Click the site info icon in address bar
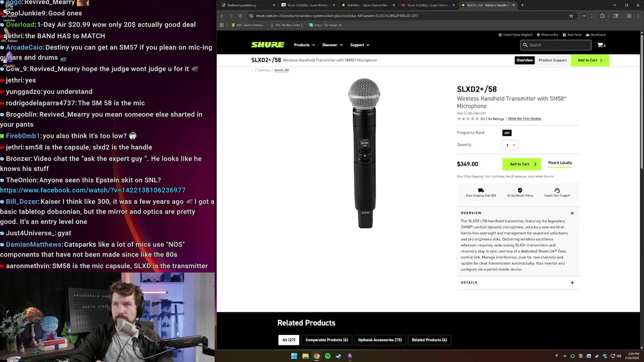Image resolution: width=644 pixels, height=362 pixels. [x=251, y=16]
